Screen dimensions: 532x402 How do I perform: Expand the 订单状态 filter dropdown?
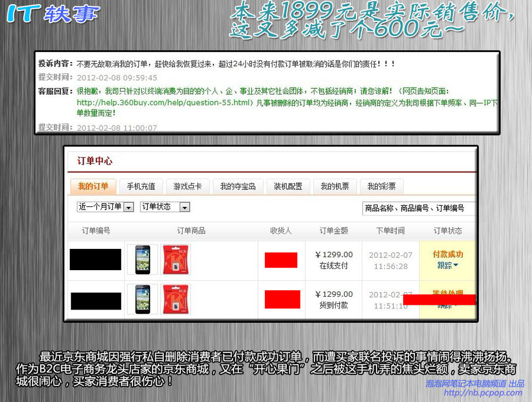click(x=165, y=207)
